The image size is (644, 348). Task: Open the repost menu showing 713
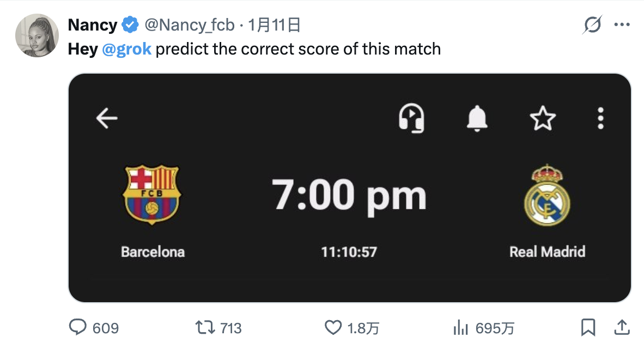pos(205,327)
